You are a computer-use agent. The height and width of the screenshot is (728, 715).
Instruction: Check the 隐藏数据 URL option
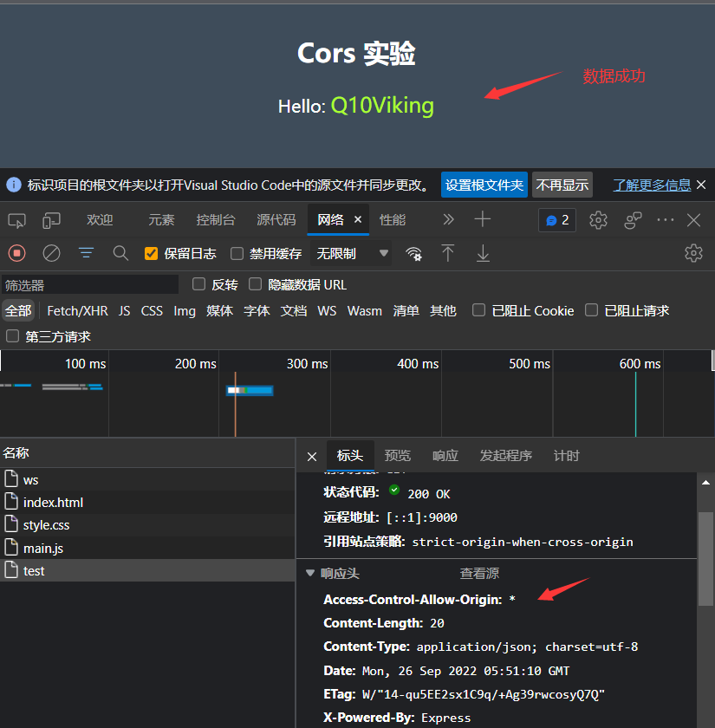point(255,284)
